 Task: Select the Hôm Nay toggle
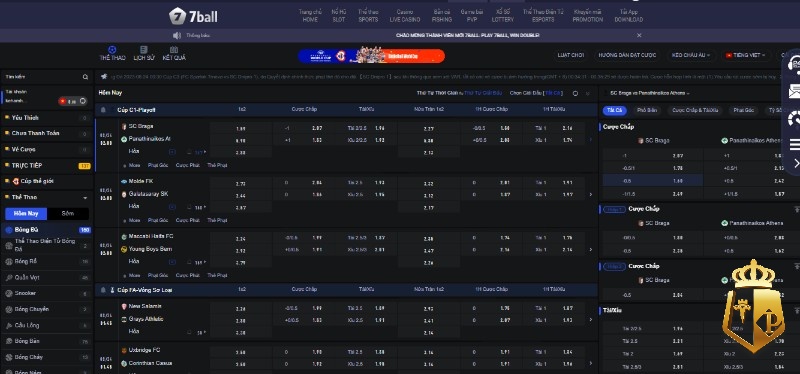coord(26,214)
